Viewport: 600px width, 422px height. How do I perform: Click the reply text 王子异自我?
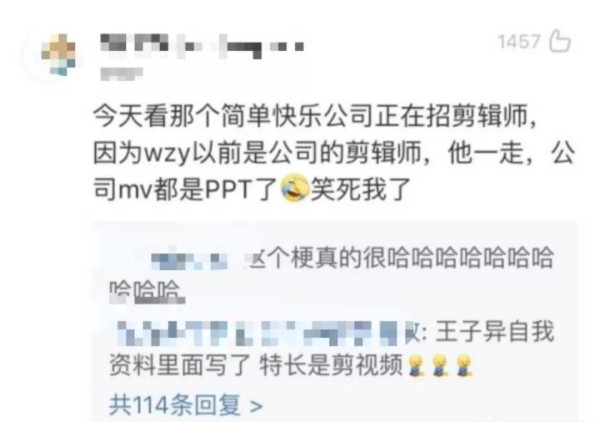pyautogui.click(x=494, y=331)
